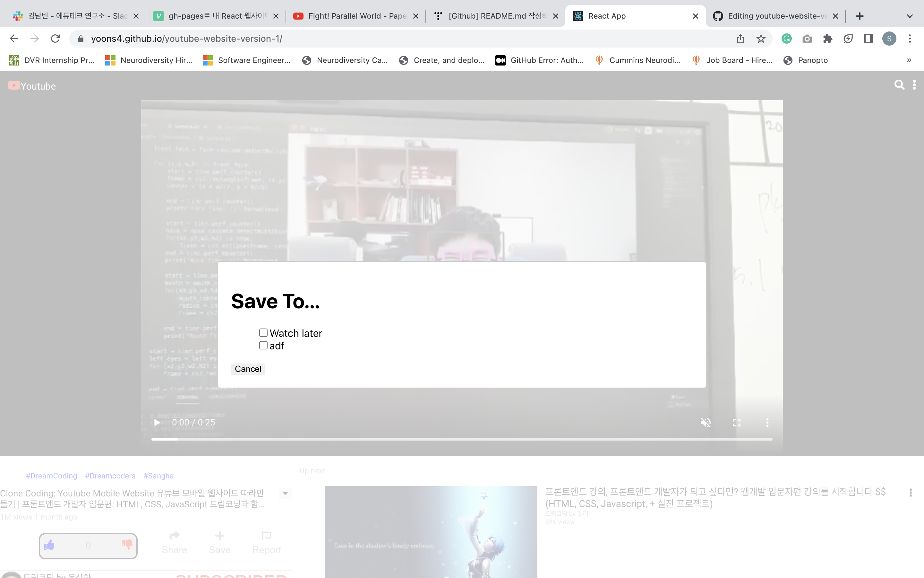
Task: Click the browser back arrow
Action: pyautogui.click(x=14, y=39)
